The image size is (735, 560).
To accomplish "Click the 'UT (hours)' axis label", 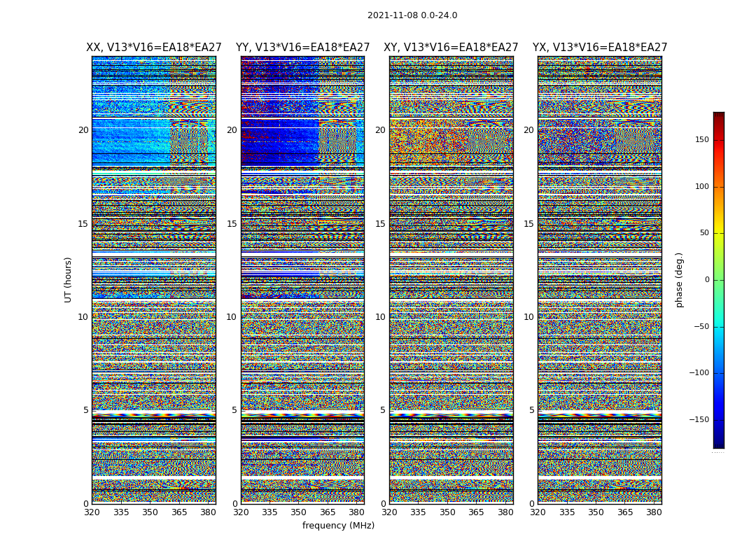I will pyautogui.click(x=68, y=280).
